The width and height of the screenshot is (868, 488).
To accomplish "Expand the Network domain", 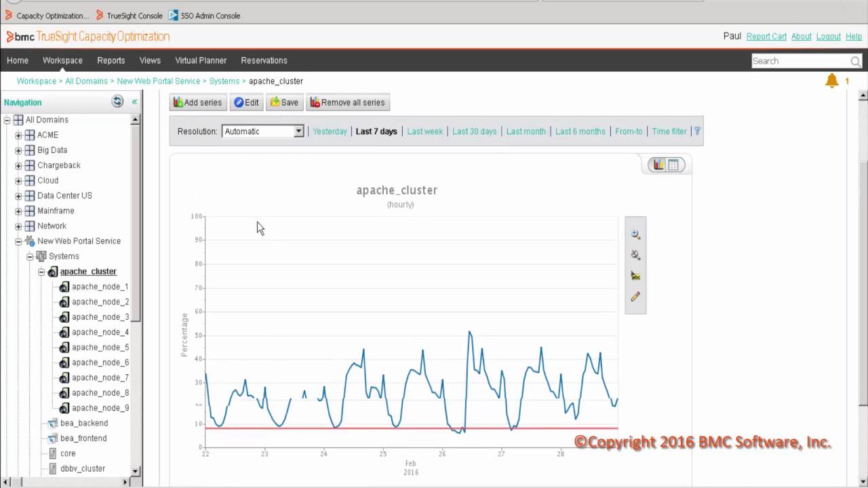I will click(18, 226).
